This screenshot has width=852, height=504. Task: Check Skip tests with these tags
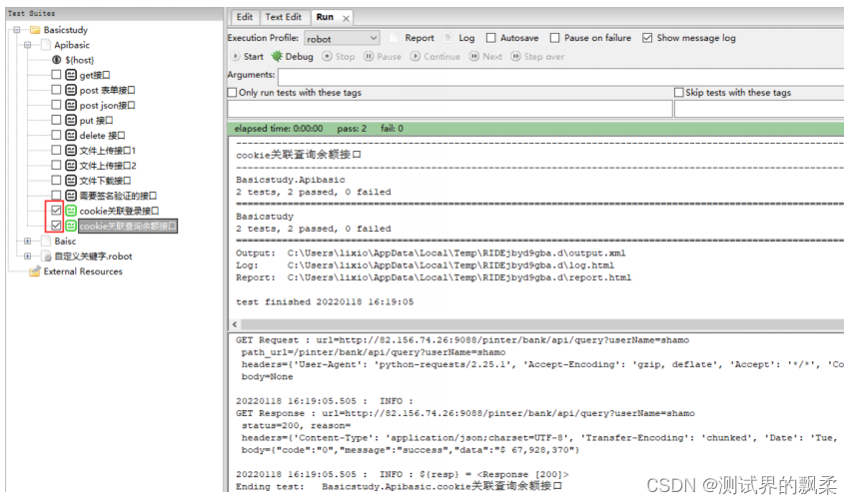pos(679,93)
